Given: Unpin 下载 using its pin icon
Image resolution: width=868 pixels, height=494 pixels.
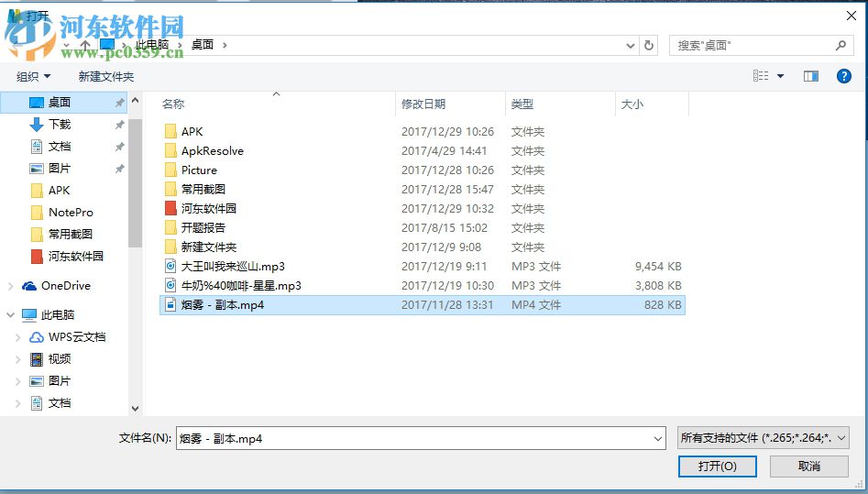Looking at the screenshot, I should point(119,125).
